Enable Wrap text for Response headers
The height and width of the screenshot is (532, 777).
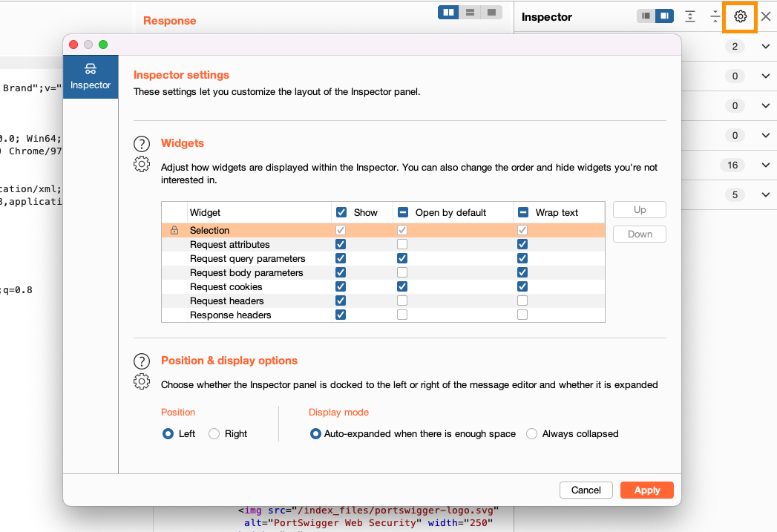coord(522,315)
